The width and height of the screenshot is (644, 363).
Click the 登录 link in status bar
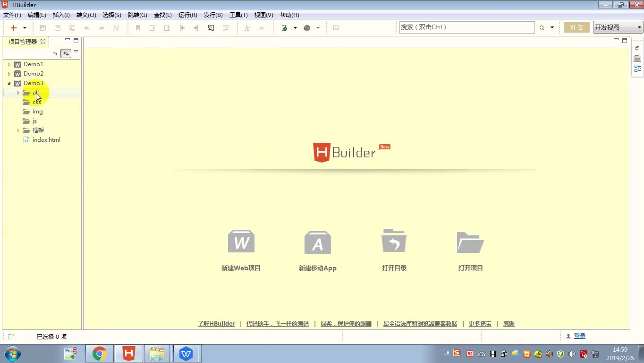(580, 336)
